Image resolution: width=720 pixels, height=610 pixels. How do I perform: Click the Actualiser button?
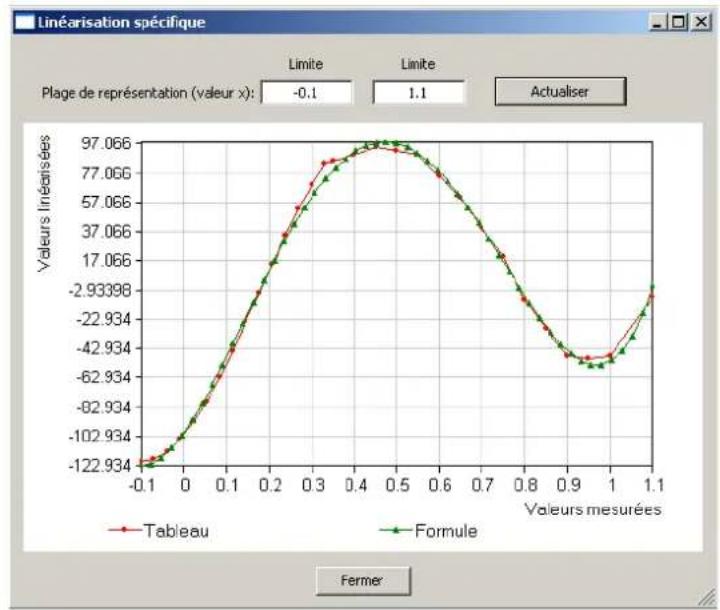560,92
